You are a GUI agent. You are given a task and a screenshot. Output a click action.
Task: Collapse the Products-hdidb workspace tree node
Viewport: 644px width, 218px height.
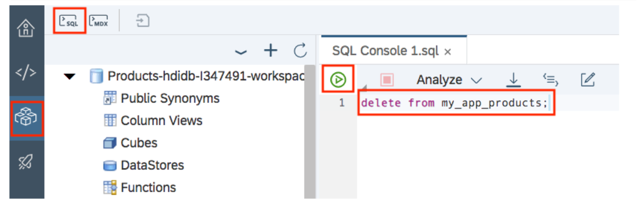[x=70, y=77]
